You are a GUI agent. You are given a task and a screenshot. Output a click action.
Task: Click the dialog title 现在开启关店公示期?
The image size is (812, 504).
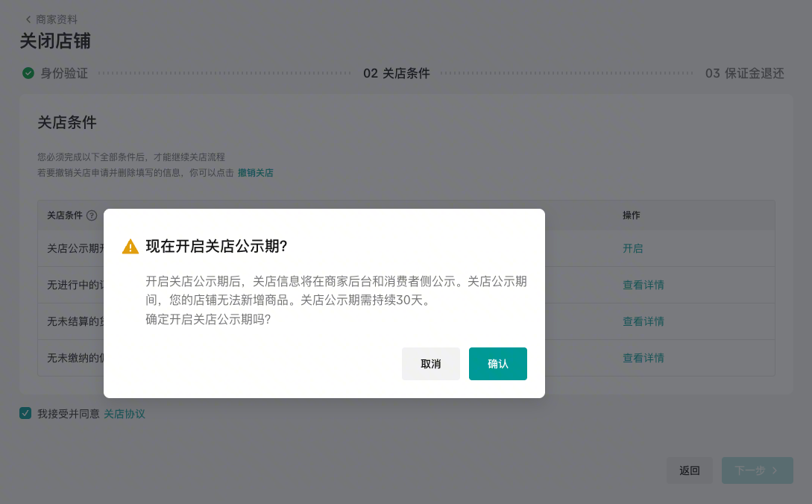[216, 247]
